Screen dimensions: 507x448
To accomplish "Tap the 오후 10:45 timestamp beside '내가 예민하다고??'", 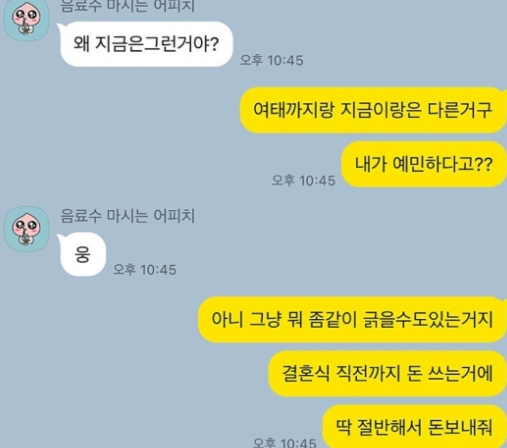I will click(304, 180).
